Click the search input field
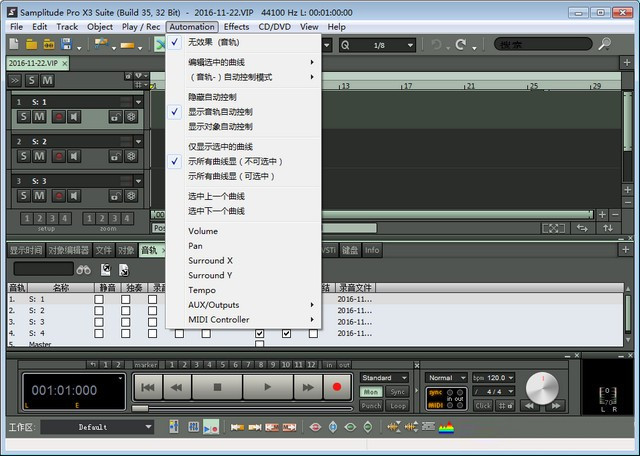Screen dimensions: 640x456 543,44
